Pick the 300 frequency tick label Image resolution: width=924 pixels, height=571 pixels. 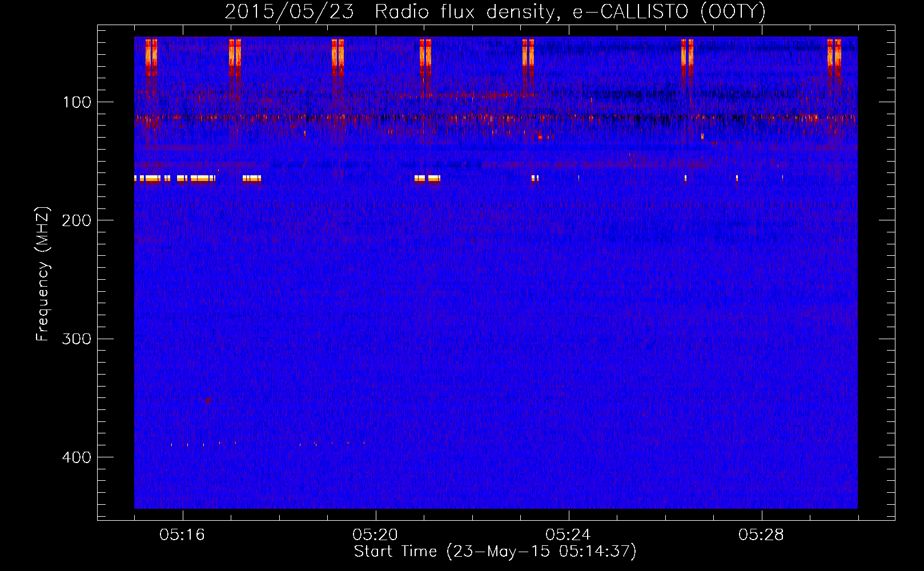[77, 339]
